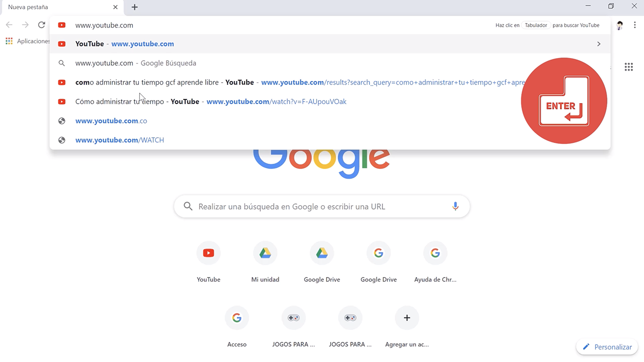Choose www.youtube.com Google Búsqueda suggestion

330,63
